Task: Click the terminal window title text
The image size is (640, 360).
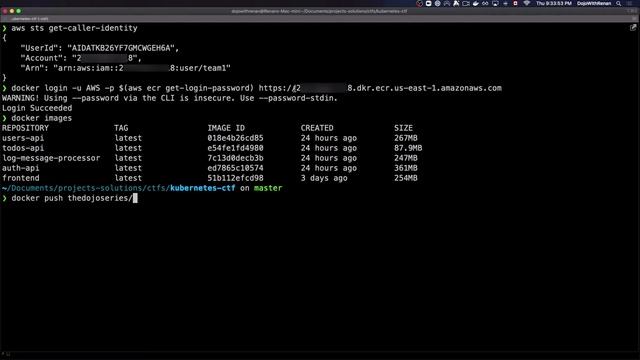Action: 319,11
